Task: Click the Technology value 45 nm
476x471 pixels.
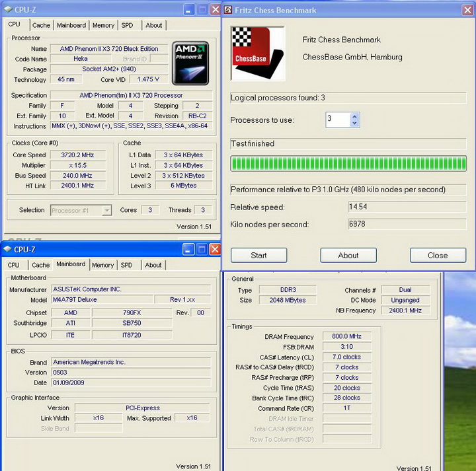Action: (66, 79)
